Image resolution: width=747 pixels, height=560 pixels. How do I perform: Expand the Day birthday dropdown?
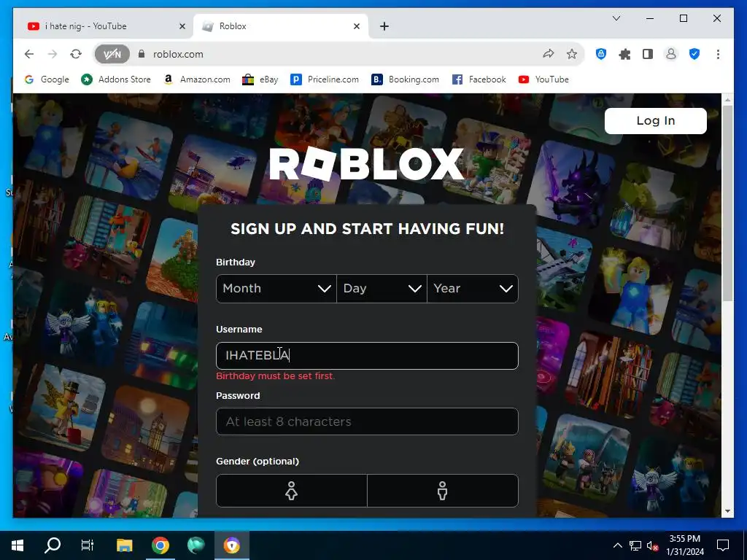point(382,289)
